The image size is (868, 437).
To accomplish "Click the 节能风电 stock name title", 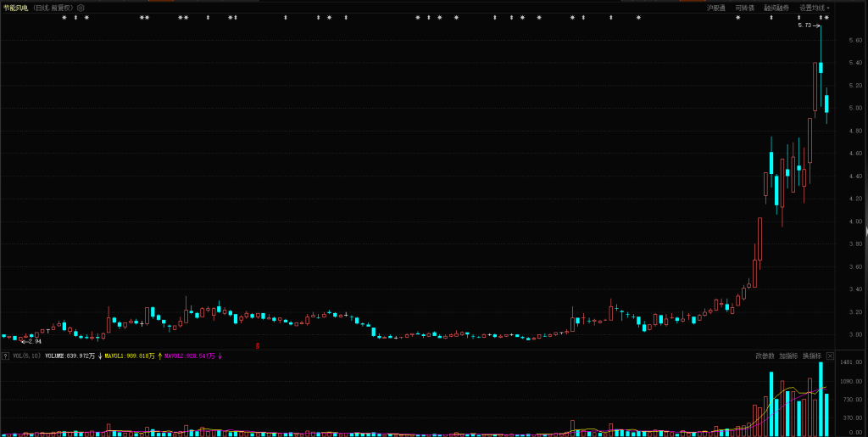I will (x=15, y=8).
